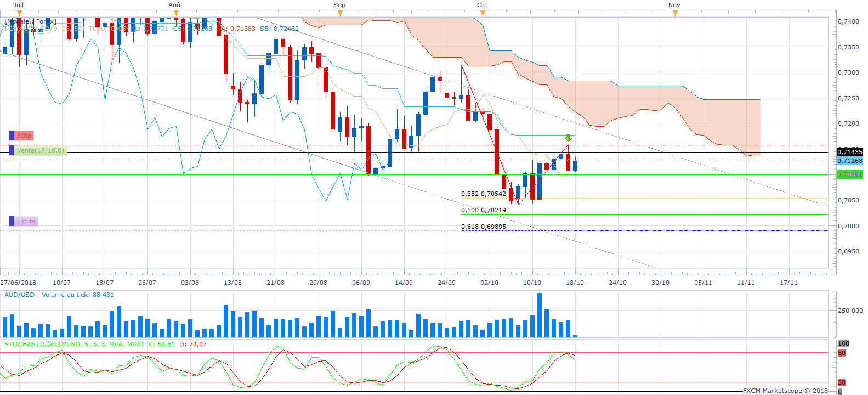Click the stochastic level 20 tag
Viewport: 868px width, 395px height.
coord(842,382)
